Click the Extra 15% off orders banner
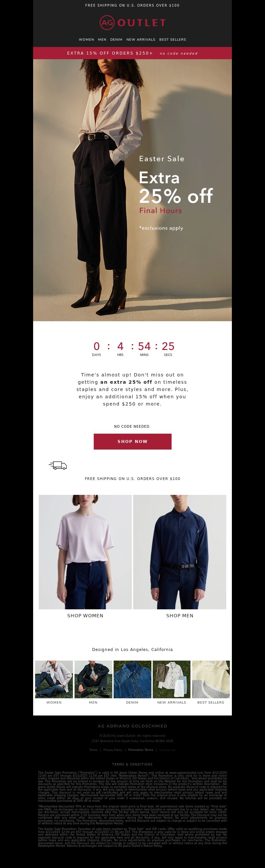 132,53
